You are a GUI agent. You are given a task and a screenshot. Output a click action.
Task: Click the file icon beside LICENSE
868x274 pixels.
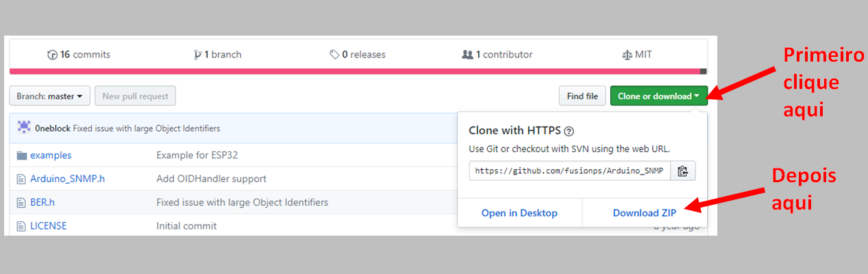click(x=21, y=225)
